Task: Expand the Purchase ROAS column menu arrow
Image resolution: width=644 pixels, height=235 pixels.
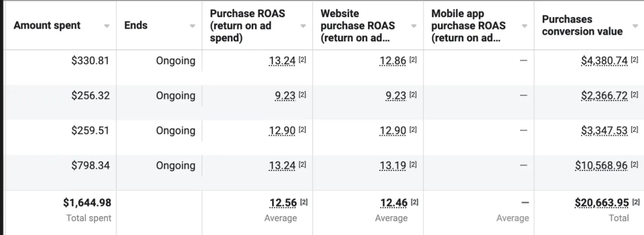Action: (303, 26)
